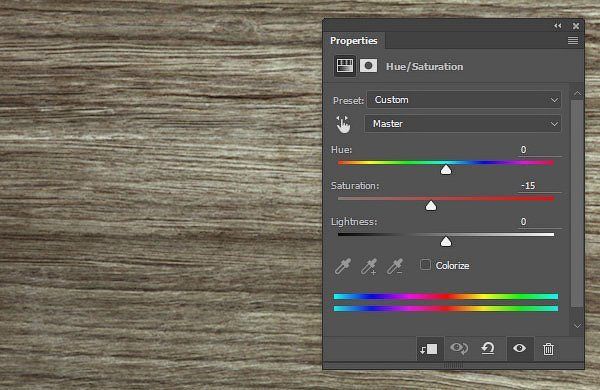The width and height of the screenshot is (600, 390).
Task: Open the Preset dropdown showing Custom
Action: click(x=464, y=100)
